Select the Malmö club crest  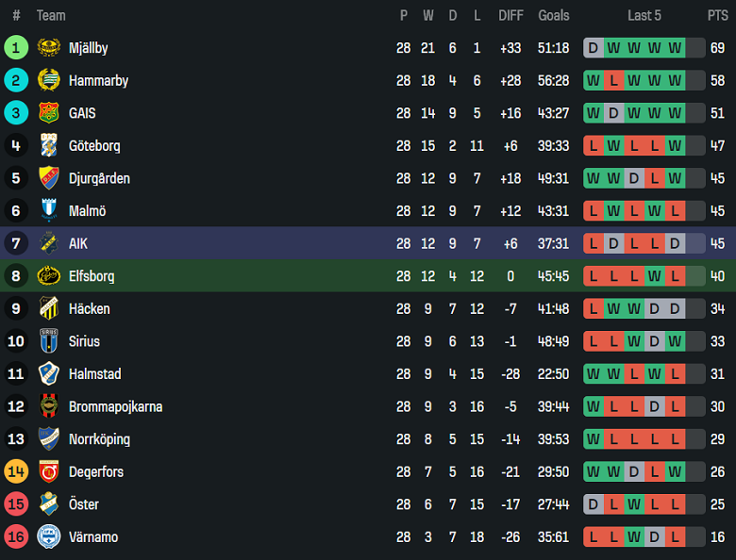[48, 211]
